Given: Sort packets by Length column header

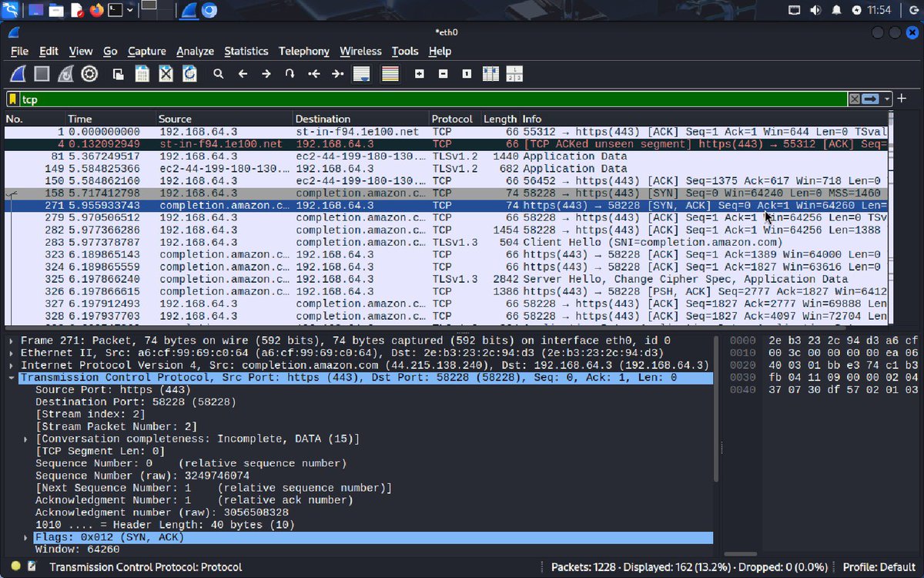Looking at the screenshot, I should coord(500,119).
